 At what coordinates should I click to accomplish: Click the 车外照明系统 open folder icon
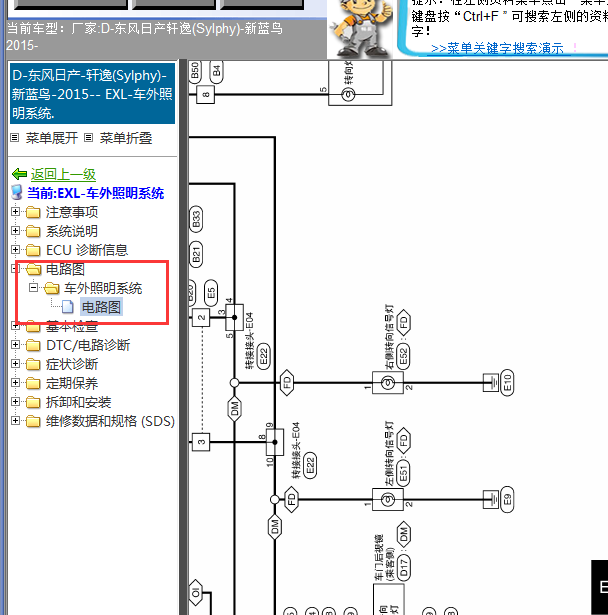tap(51, 288)
